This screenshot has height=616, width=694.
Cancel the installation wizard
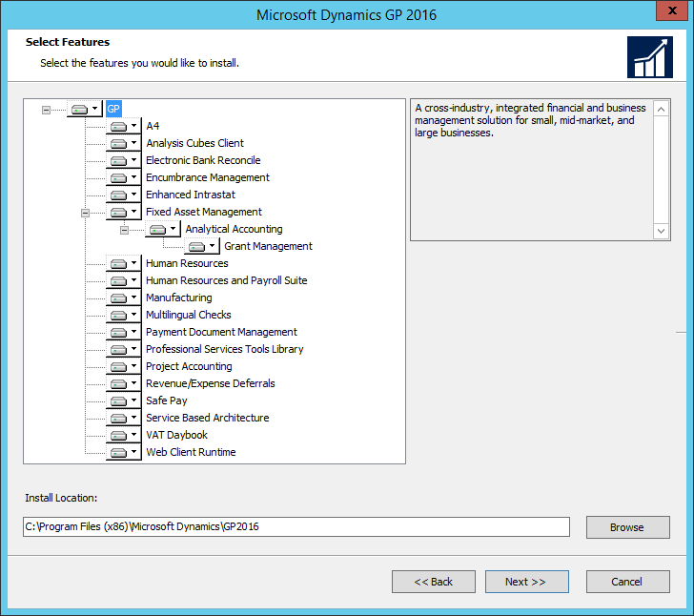click(x=627, y=582)
